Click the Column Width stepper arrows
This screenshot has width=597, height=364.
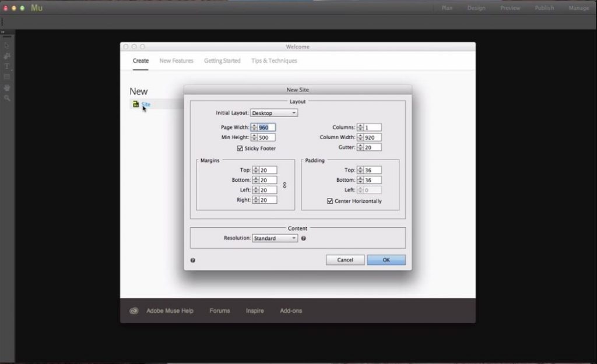360,137
